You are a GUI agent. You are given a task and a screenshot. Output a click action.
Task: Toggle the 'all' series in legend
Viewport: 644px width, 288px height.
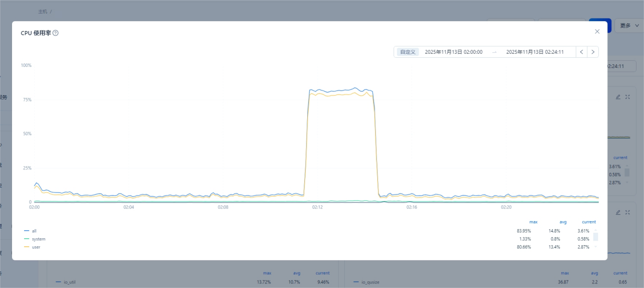click(x=34, y=231)
